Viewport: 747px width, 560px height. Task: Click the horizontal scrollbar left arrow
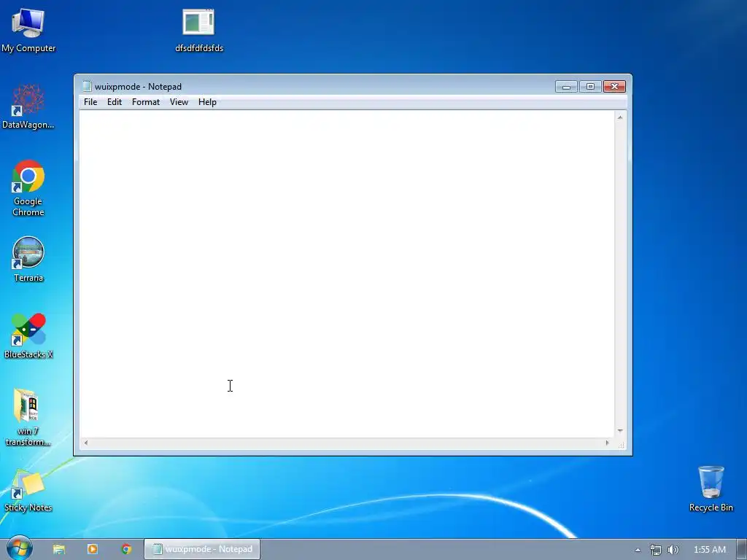(x=86, y=443)
